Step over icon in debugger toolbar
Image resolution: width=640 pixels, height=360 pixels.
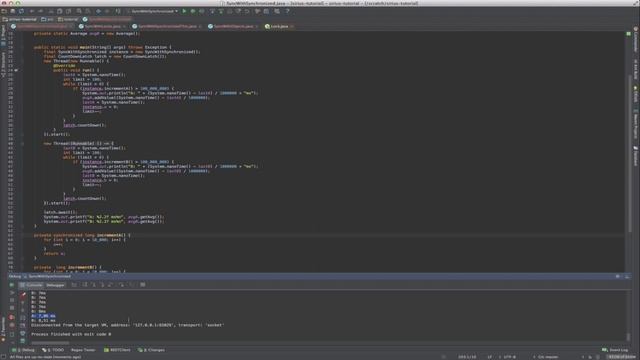pos(85,285)
